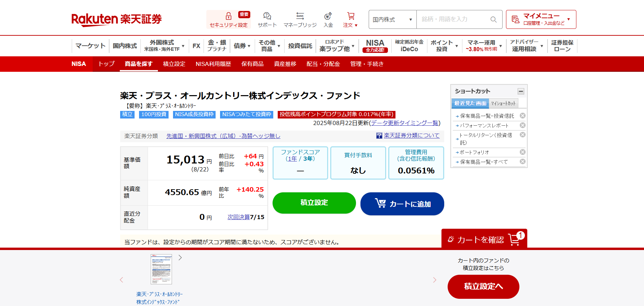Remove 保有商品一覧-投資信託 shortcut
The image size is (644, 306).
(x=522, y=116)
